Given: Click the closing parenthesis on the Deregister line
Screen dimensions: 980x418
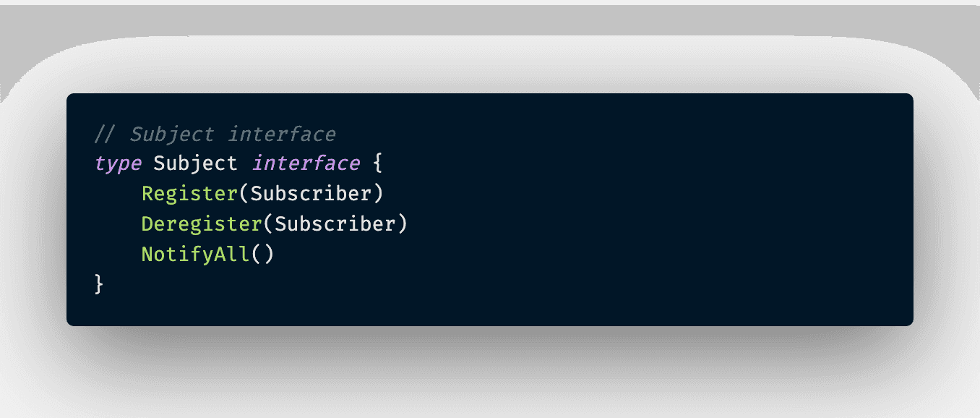Looking at the screenshot, I should (403, 224).
